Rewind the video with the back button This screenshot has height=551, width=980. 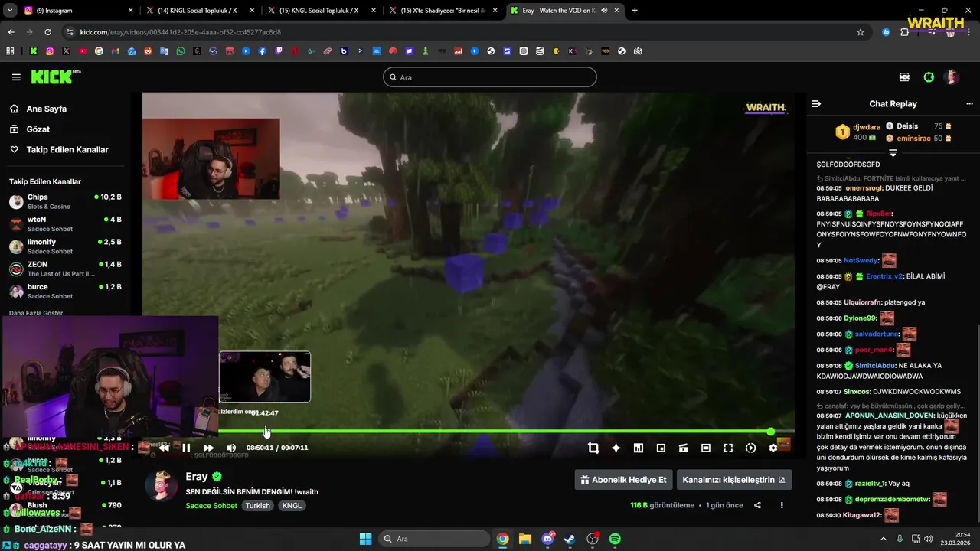[x=164, y=448]
